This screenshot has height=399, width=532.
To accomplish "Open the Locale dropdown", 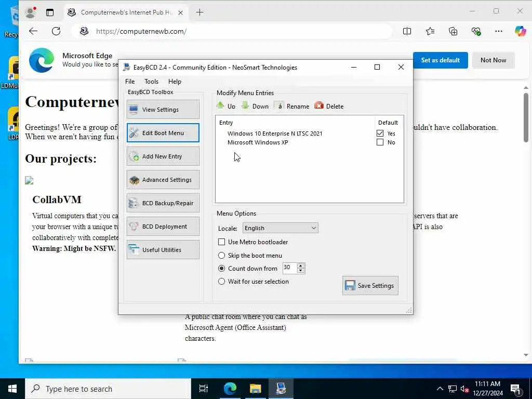I will pyautogui.click(x=280, y=228).
